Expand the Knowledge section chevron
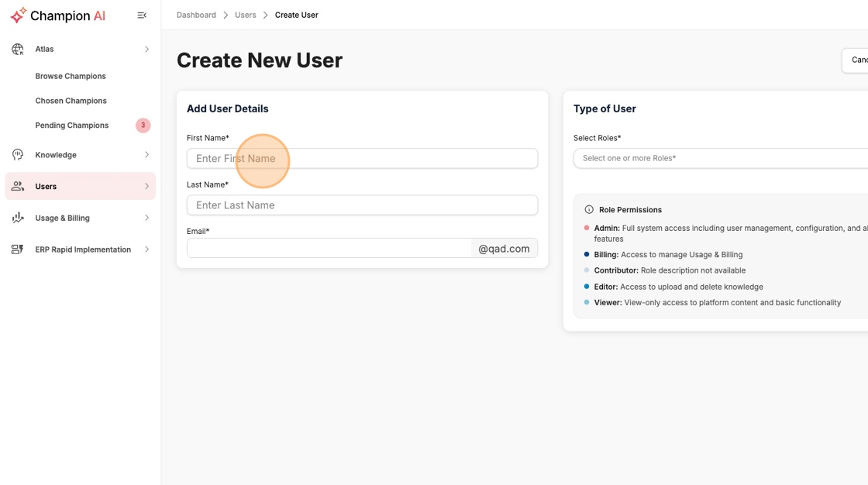 tap(146, 155)
